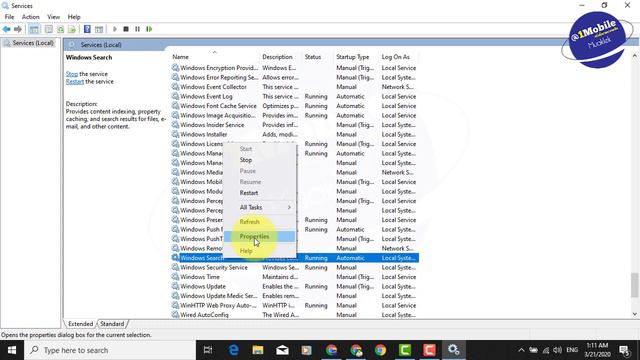Click the Export List toolbar icon

click(72, 29)
